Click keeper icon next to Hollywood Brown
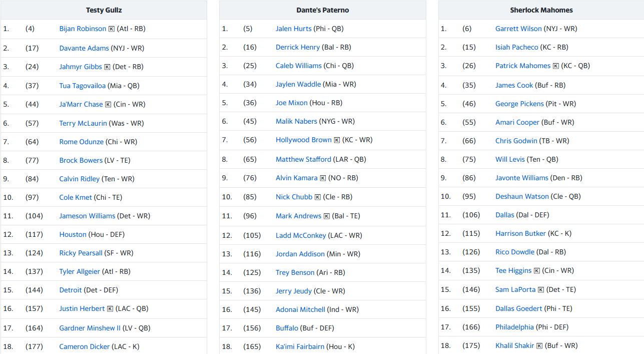This screenshot has height=354, width=644. [x=337, y=140]
